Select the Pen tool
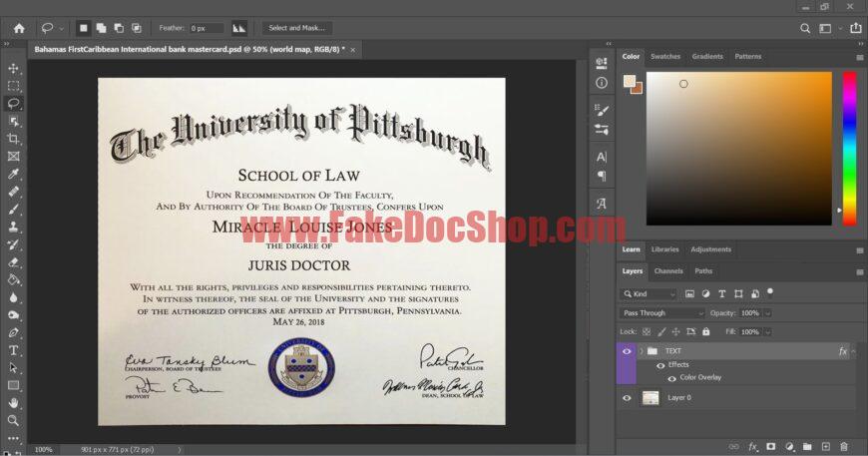Image resolution: width=868 pixels, height=456 pixels. click(13, 332)
